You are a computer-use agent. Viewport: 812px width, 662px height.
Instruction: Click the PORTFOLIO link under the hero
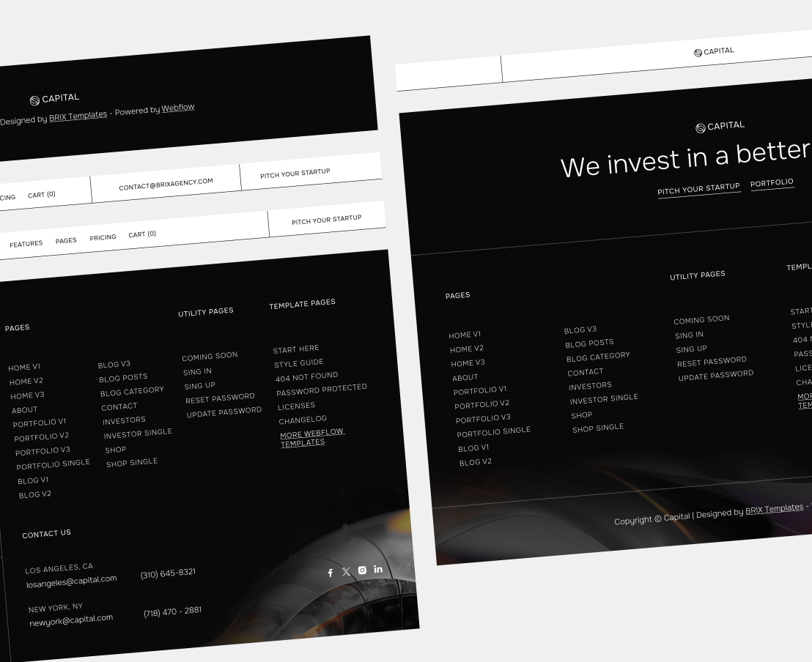[772, 183]
